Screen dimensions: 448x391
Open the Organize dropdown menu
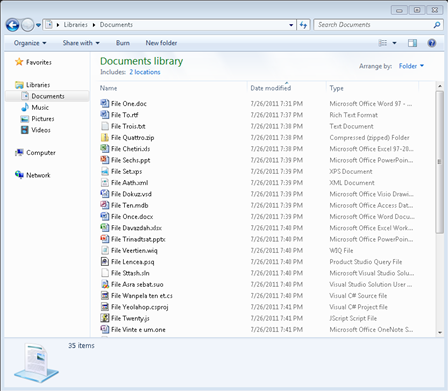point(30,43)
